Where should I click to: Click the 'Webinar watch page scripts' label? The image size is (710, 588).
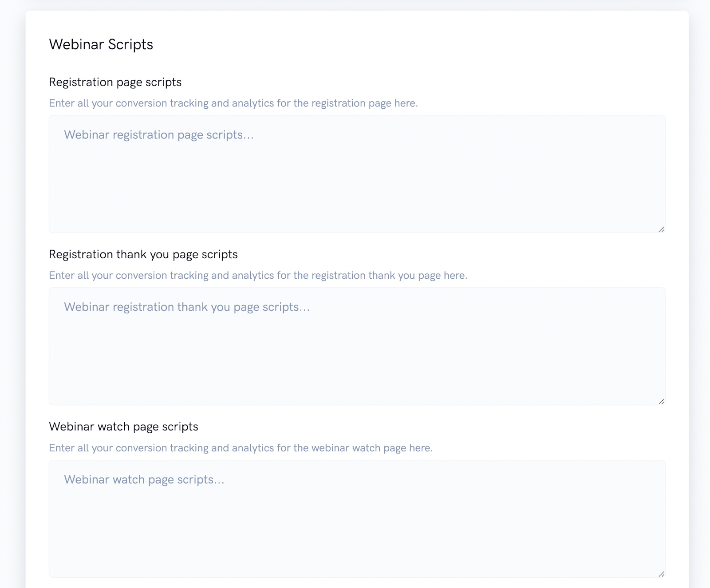[123, 426]
